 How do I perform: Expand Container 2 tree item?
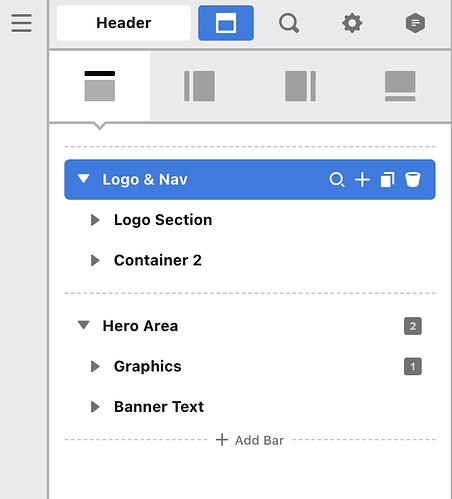coord(95,260)
